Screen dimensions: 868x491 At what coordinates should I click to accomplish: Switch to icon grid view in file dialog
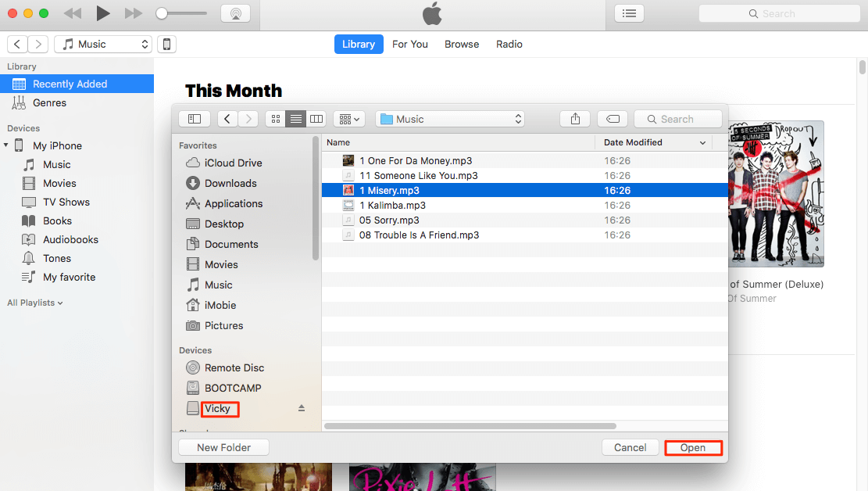pyautogui.click(x=275, y=118)
